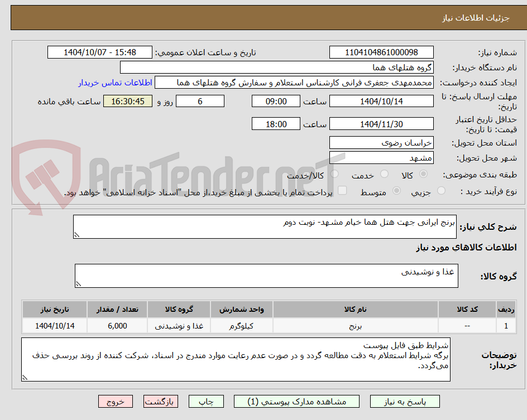The width and height of the screenshot is (527, 420).
Task: Click the خروج exit button
Action: (x=116, y=402)
